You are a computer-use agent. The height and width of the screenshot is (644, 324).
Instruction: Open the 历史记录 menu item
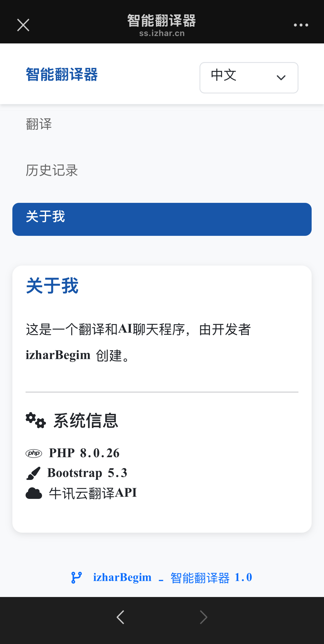click(x=52, y=170)
